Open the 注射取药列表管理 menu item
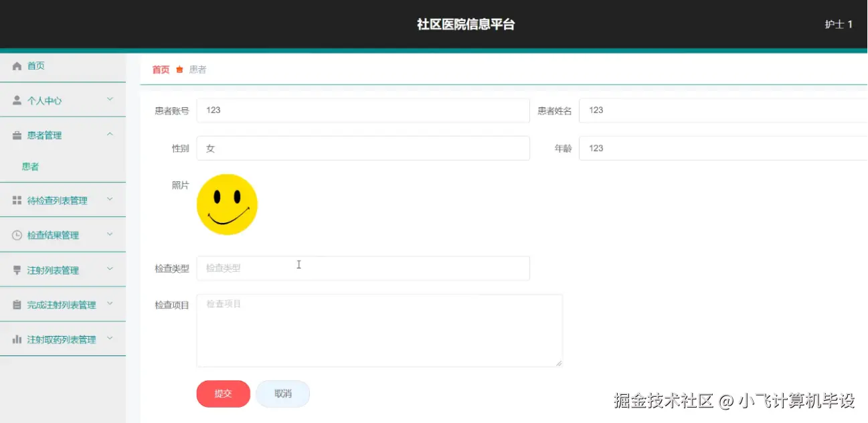The height and width of the screenshot is (423, 868). pos(63,339)
